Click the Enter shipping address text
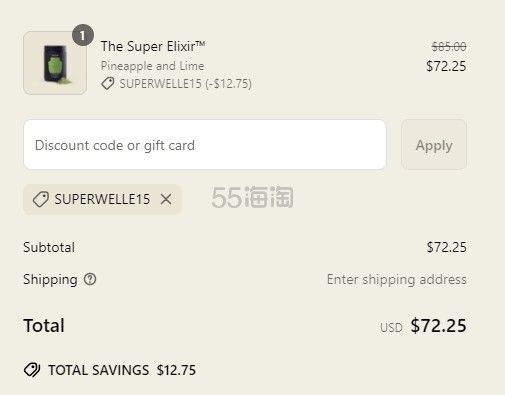The image size is (505, 395). click(396, 279)
